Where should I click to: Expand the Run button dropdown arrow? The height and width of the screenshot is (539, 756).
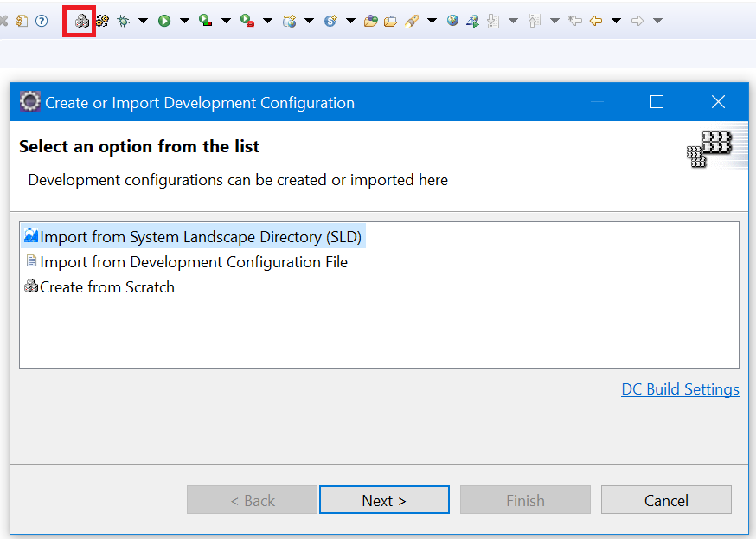pos(184,21)
